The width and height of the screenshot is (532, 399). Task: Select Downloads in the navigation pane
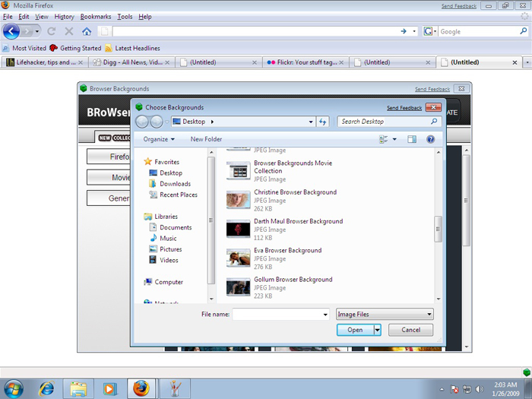point(169,184)
